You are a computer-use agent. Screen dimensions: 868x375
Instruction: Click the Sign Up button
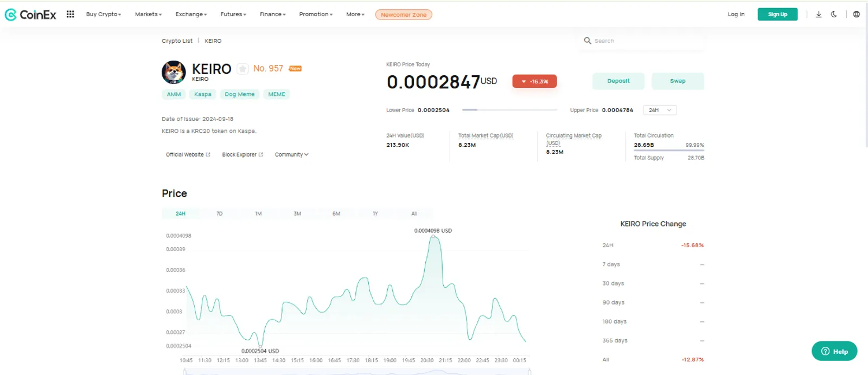(777, 15)
